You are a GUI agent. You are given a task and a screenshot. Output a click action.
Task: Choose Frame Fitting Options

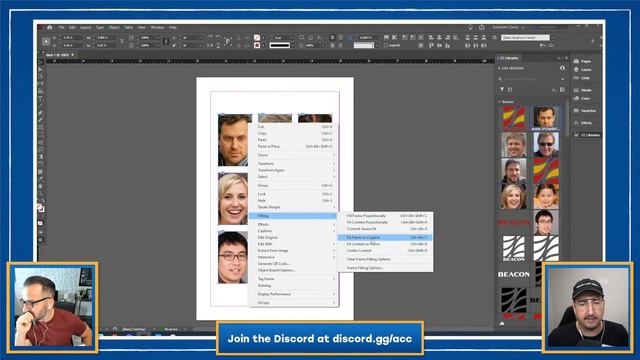[385, 268]
